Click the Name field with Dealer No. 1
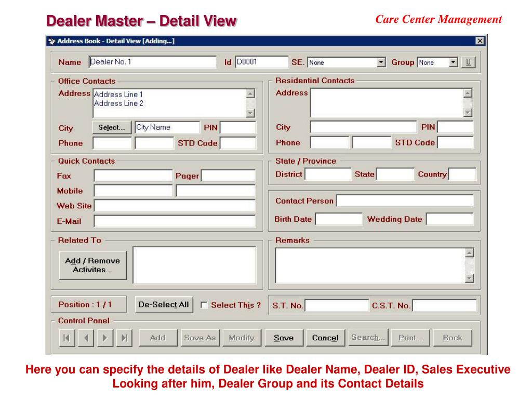 [153, 62]
